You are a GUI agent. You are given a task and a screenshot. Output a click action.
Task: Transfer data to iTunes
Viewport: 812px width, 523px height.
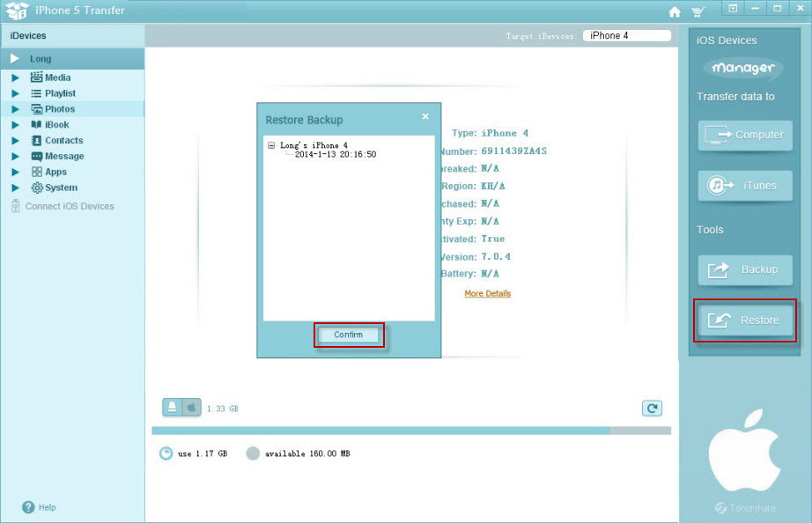click(x=745, y=186)
